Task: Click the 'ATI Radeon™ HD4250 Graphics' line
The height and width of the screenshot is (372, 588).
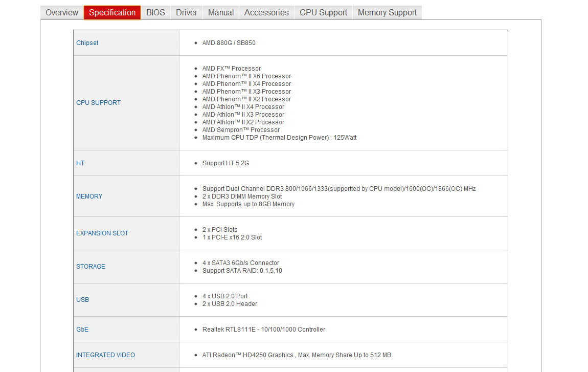Action: tap(297, 355)
